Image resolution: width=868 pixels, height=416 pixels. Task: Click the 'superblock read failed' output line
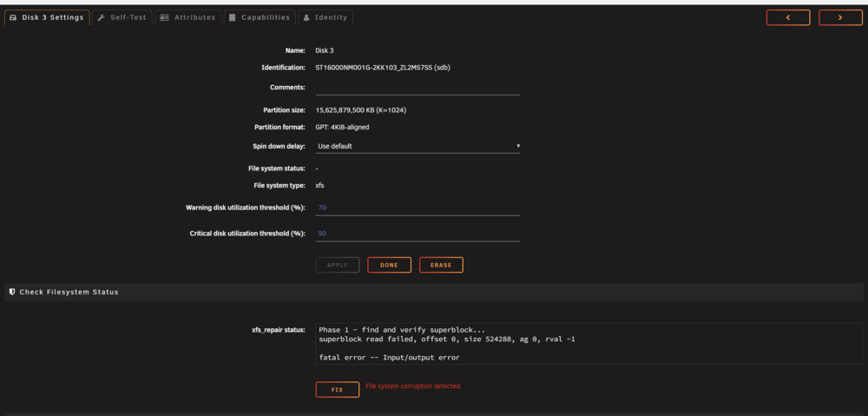pyautogui.click(x=447, y=339)
